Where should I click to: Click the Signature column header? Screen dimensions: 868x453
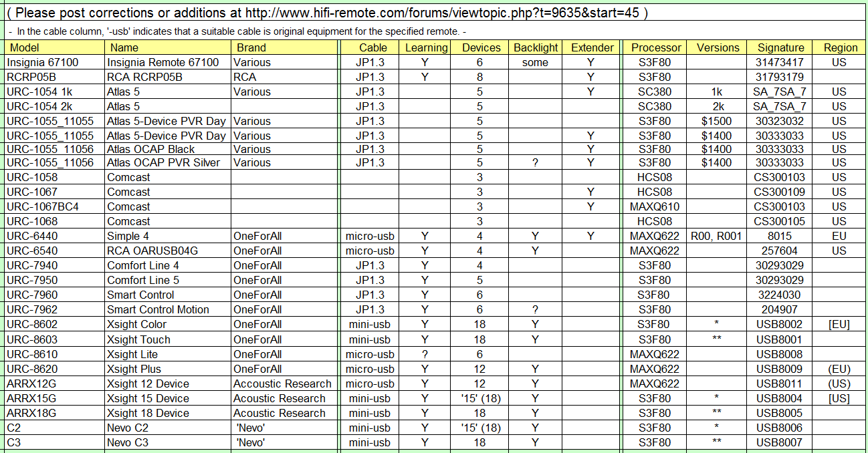(x=780, y=47)
